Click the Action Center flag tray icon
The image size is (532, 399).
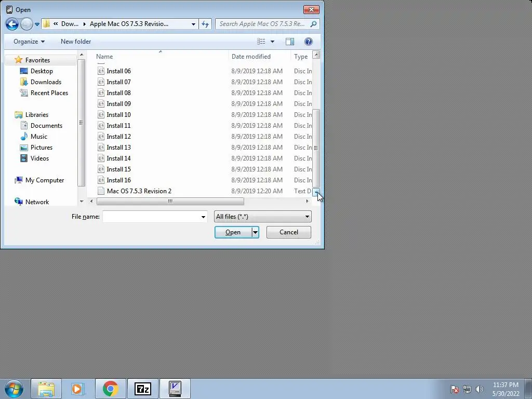tap(455, 389)
